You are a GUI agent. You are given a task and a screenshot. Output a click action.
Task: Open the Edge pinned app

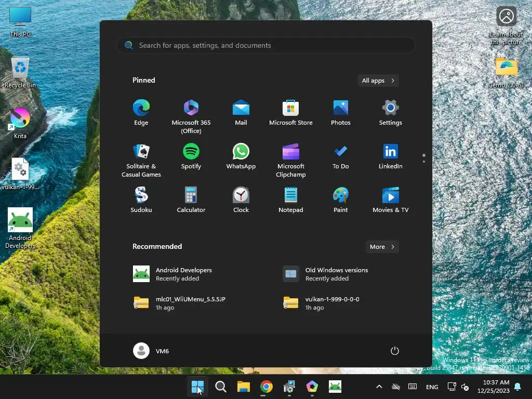141,113
